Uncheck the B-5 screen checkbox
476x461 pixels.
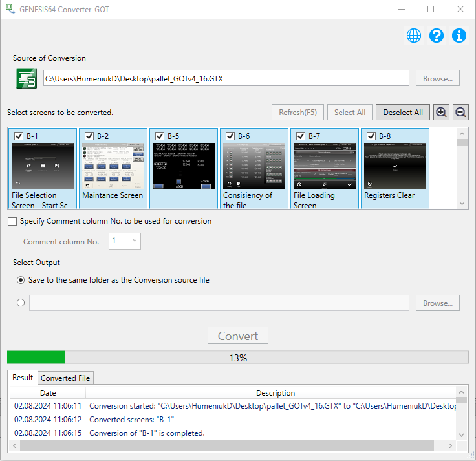tap(160, 136)
